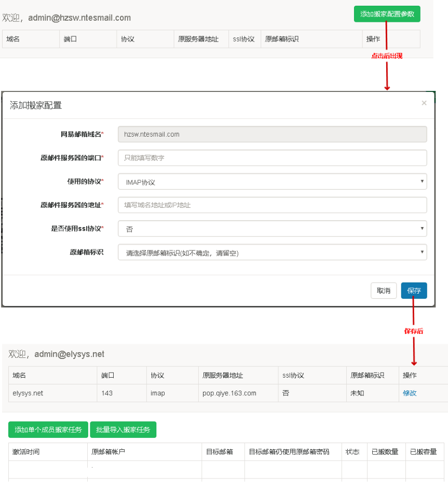Click the green 添加搬家配置参数 button
The width and height of the screenshot is (448, 493).
[x=387, y=14]
